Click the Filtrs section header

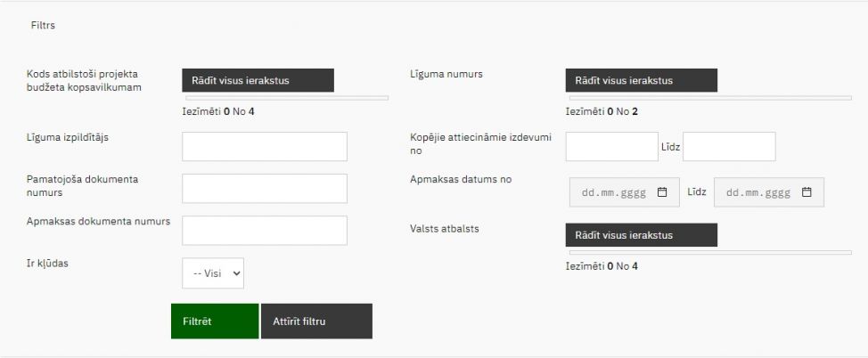pyautogui.click(x=43, y=26)
